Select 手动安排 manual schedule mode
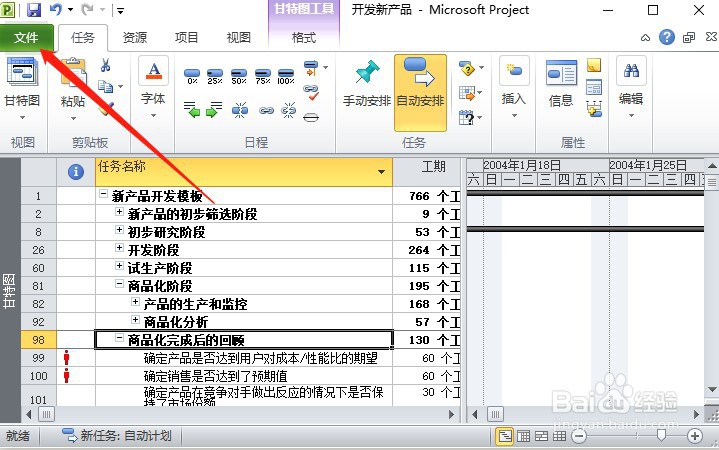 pos(366,84)
